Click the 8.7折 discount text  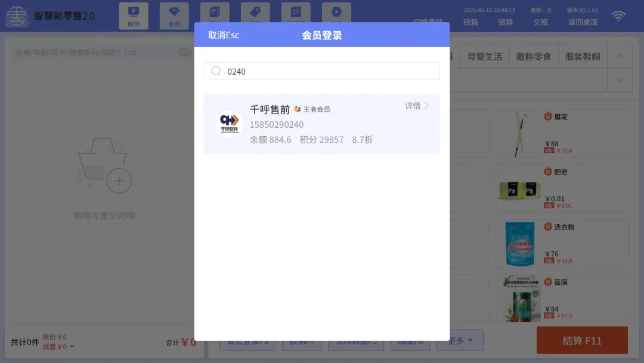point(363,140)
